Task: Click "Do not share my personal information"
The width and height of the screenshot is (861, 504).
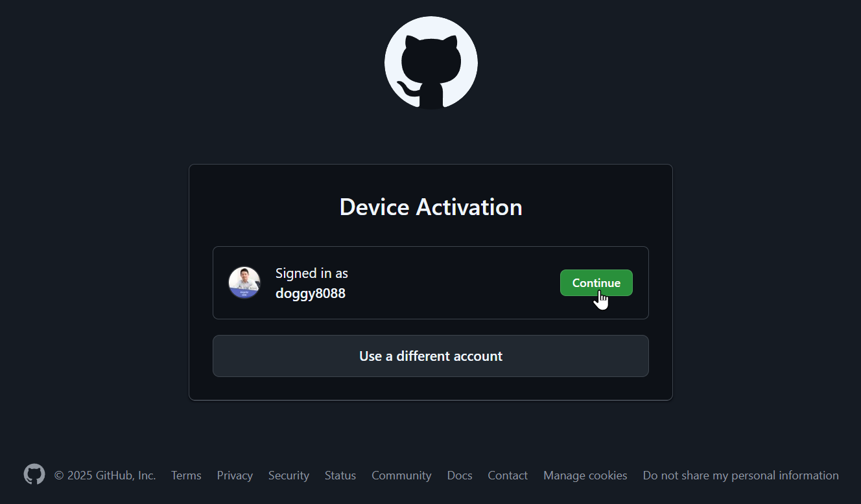Action: (x=740, y=475)
